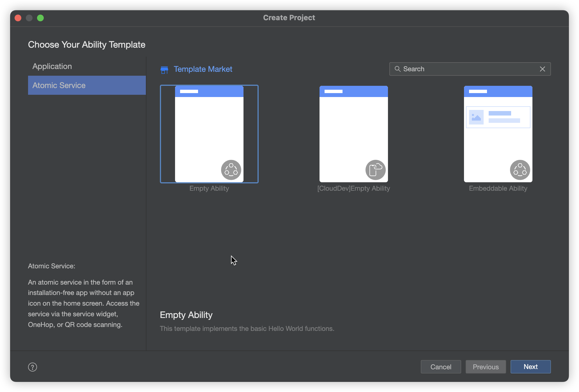Click the cloud badge on the CloudDev template
This screenshot has width=579, height=392.
coord(375,170)
